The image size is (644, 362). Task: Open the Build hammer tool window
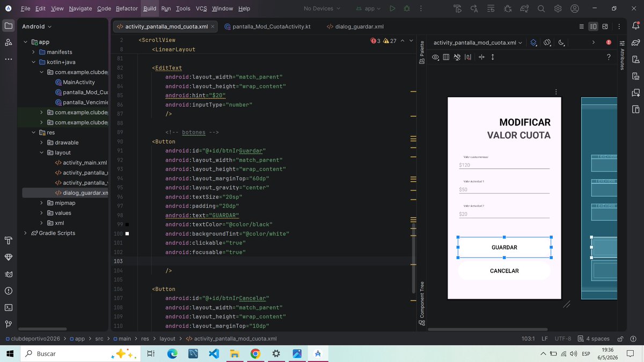8,240
